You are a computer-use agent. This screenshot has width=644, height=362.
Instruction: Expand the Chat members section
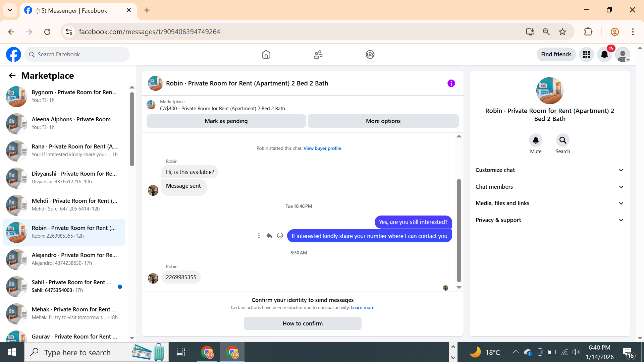[549, 187]
